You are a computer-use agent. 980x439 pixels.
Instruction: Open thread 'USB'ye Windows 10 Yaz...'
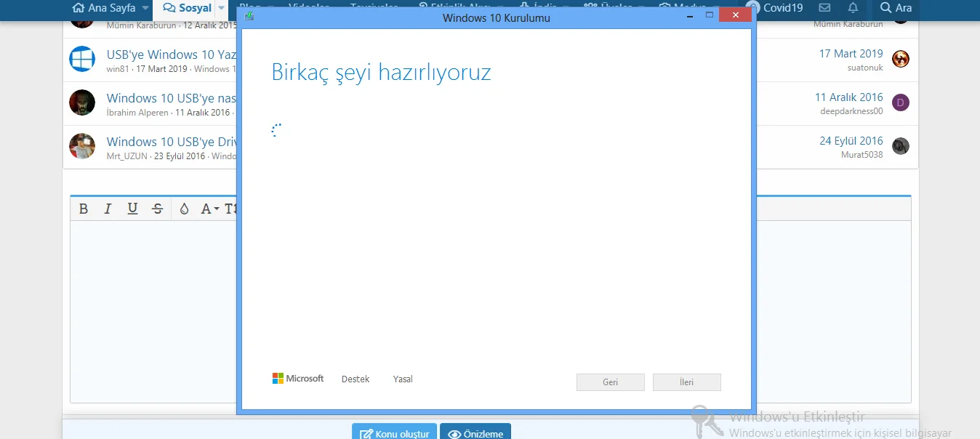pyautogui.click(x=172, y=55)
